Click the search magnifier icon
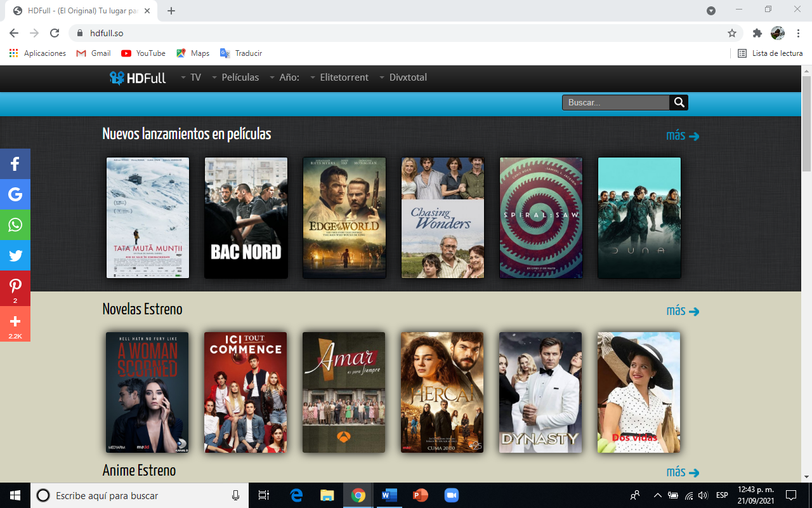 point(678,102)
